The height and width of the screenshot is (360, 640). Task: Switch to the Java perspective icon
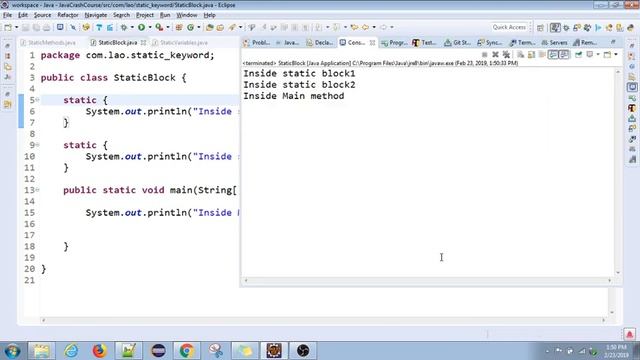[555, 28]
